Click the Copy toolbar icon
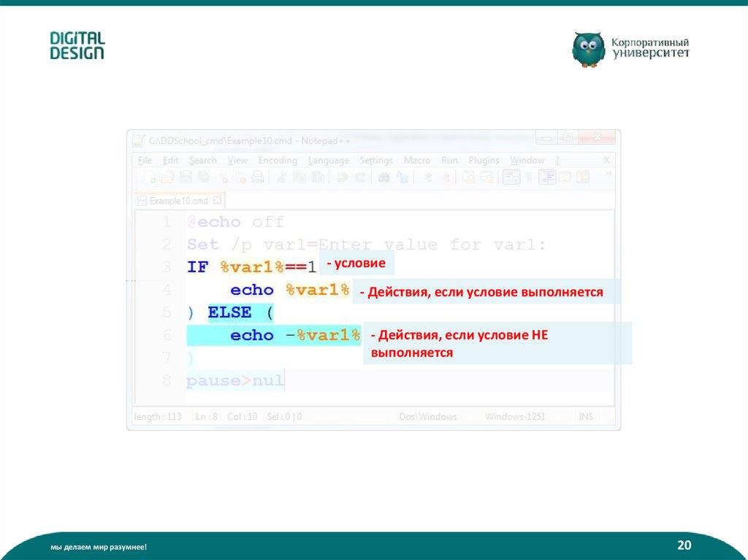Image resolution: width=748 pixels, height=560 pixels. tap(300, 177)
